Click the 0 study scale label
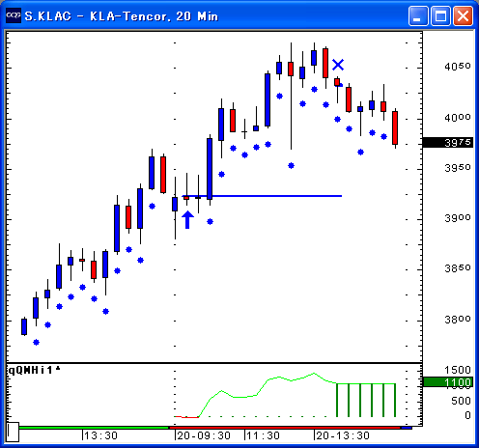 pos(467,415)
